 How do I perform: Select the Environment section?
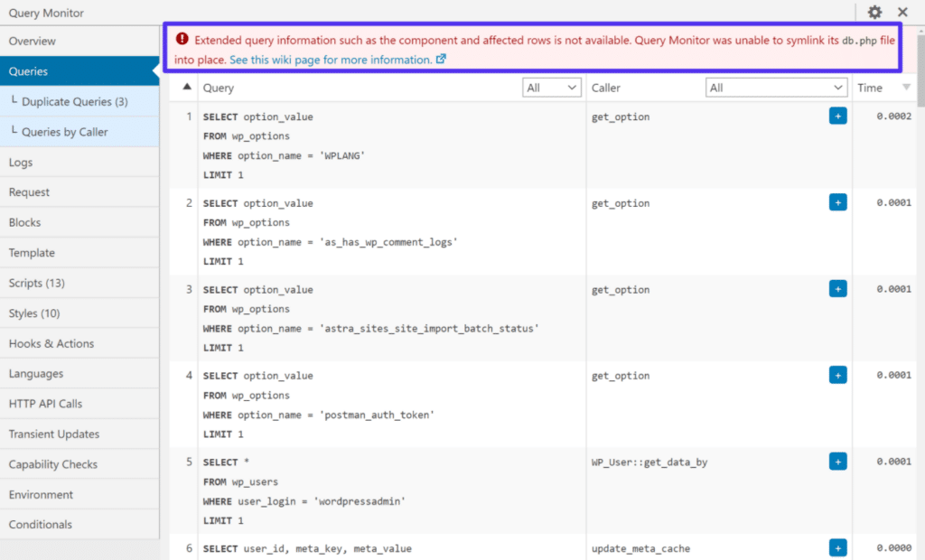42,494
